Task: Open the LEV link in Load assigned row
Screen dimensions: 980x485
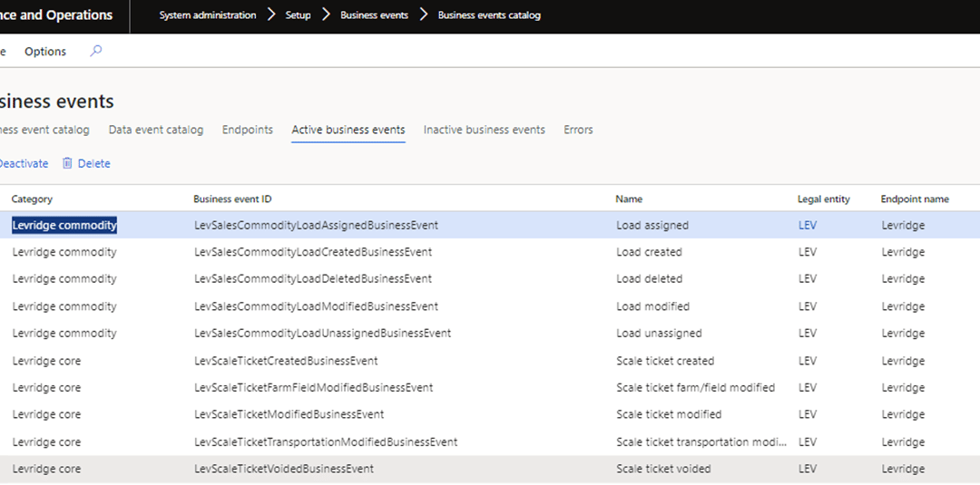Action: [x=808, y=226]
